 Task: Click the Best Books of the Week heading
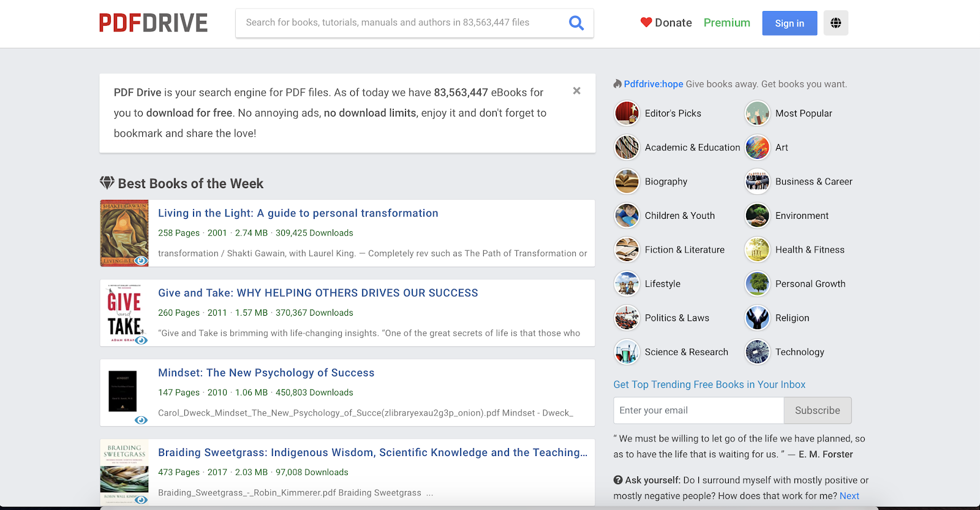click(190, 183)
